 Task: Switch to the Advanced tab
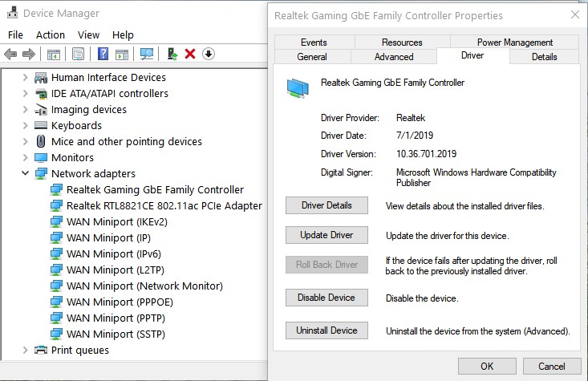(x=394, y=57)
